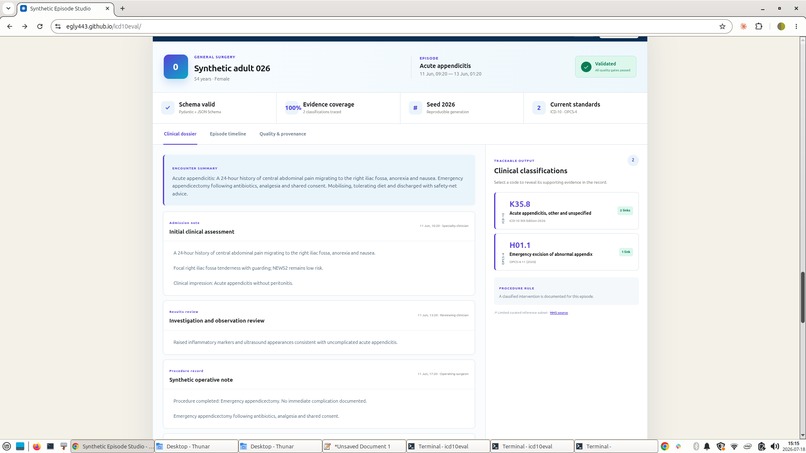Click the Encounter summary panel text

(x=318, y=186)
